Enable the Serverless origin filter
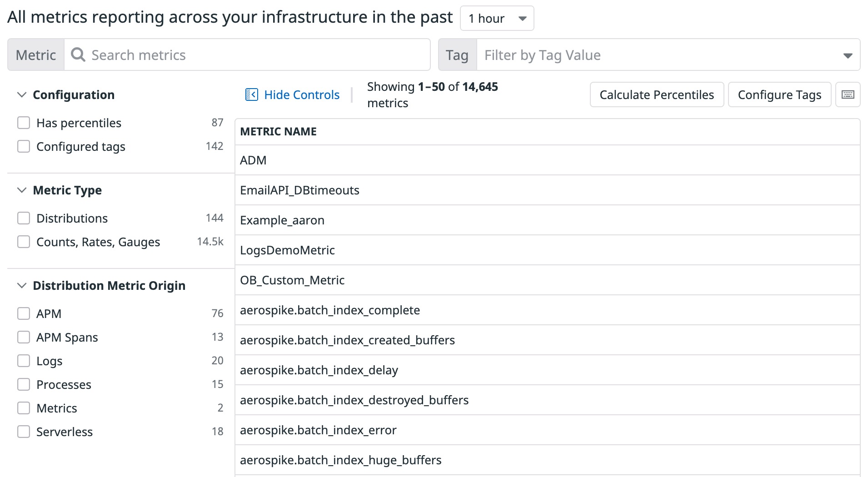The image size is (868, 477). (24, 432)
